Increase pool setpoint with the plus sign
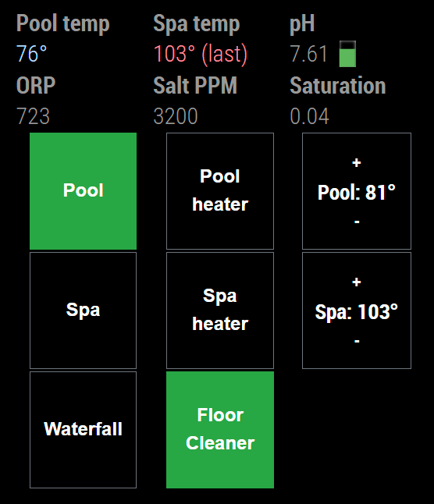434x504 pixels. tap(356, 162)
